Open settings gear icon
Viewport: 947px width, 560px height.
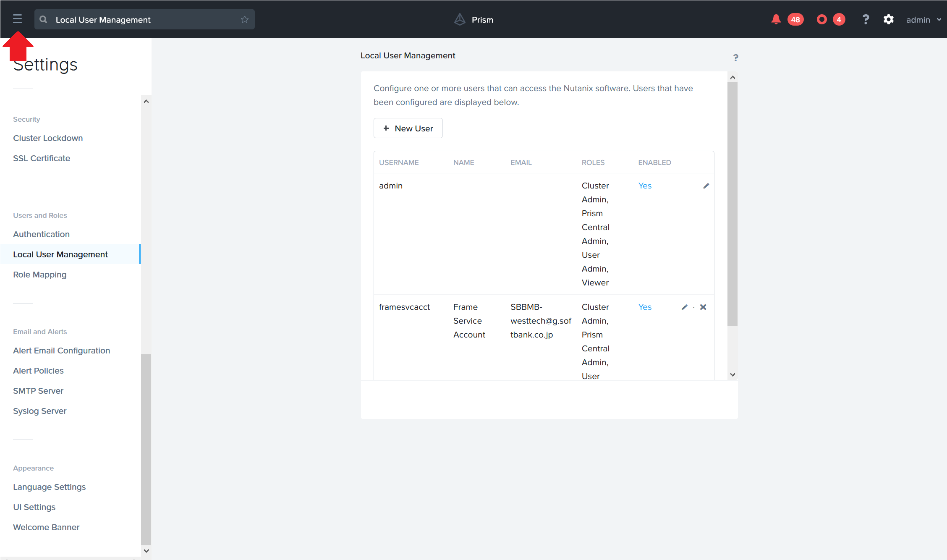889,19
